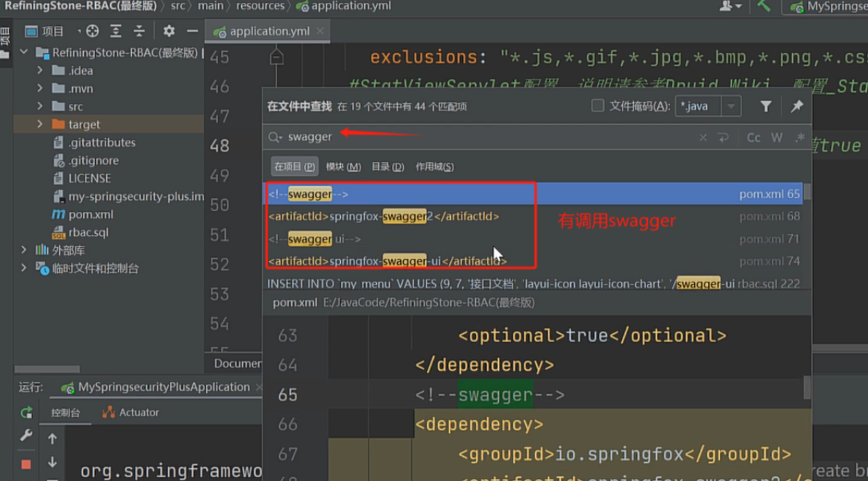The image size is (868, 481).
Task: Select my-springsecurity-plus.iml file
Action: click(x=136, y=196)
